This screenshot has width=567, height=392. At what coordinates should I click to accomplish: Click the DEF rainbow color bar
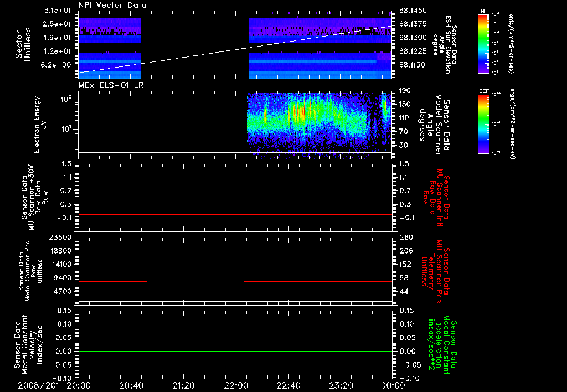[483, 124]
